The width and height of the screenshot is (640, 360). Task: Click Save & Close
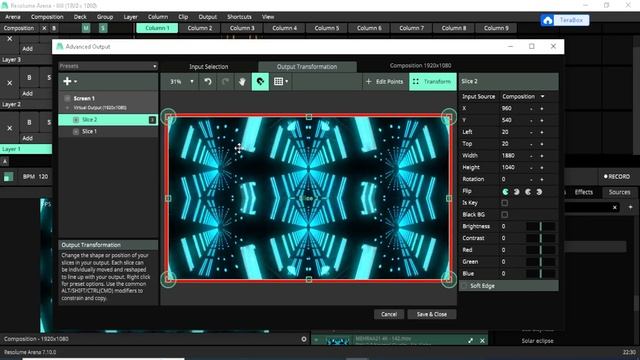pyautogui.click(x=431, y=314)
